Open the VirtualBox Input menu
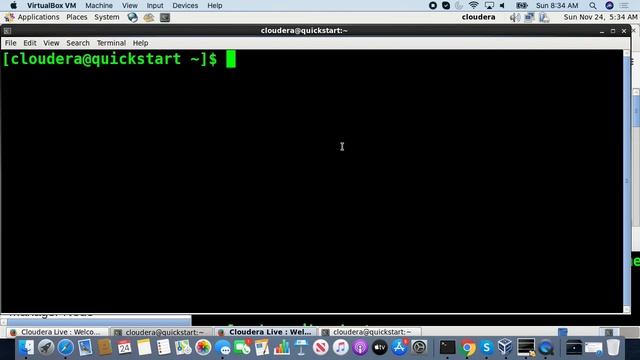The width and height of the screenshot is (640, 360). pos(155,5)
